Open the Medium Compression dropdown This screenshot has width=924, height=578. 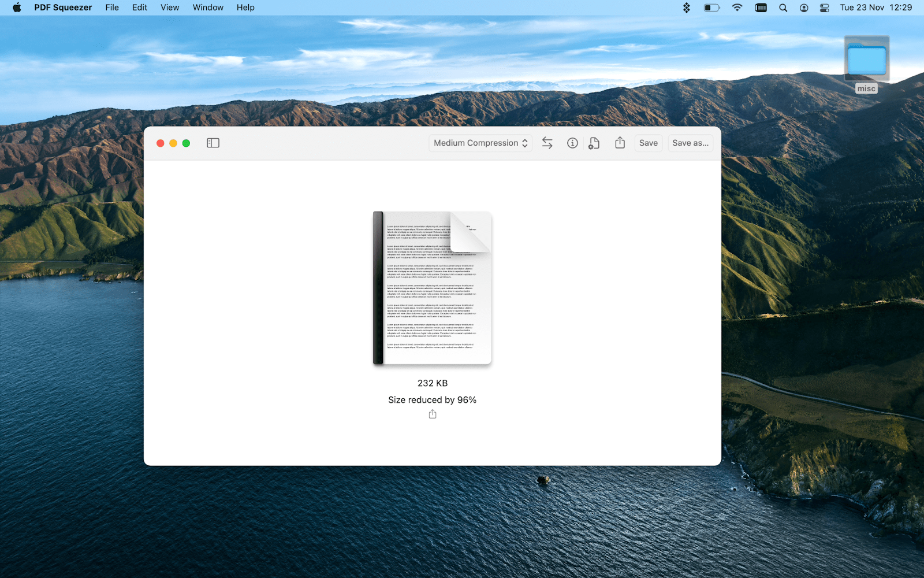[x=480, y=143]
